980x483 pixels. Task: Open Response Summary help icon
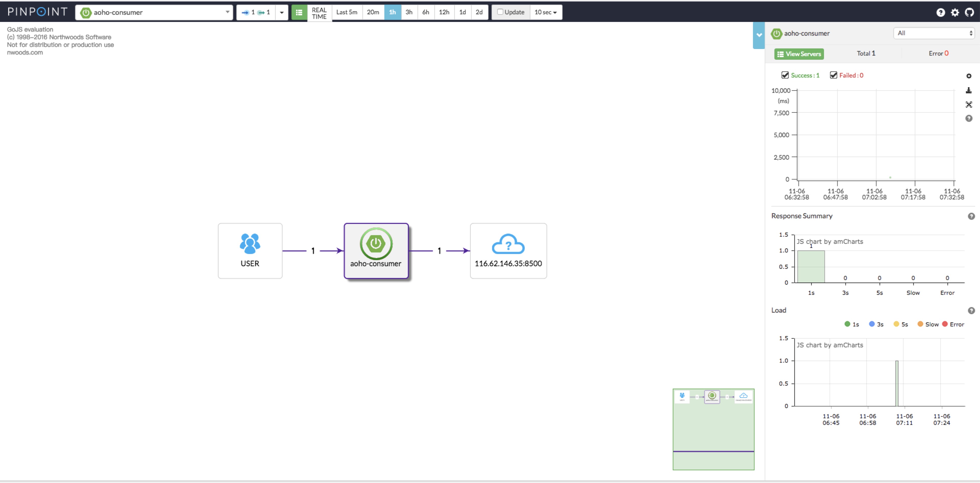point(971,216)
